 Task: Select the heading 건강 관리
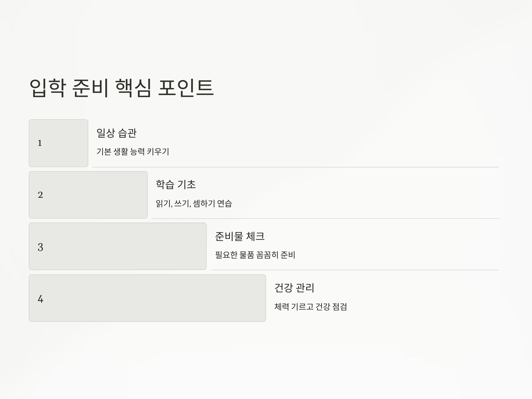(x=294, y=288)
